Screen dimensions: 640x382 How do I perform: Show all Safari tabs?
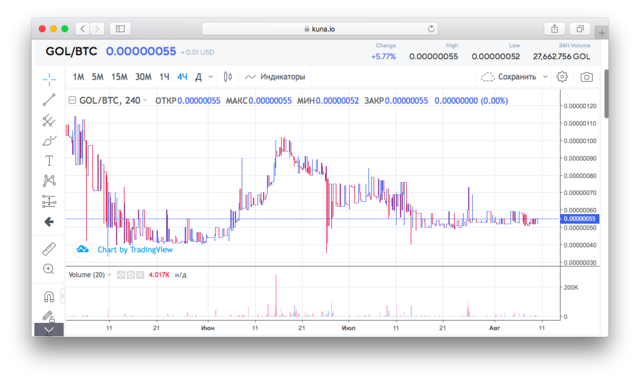[x=580, y=29]
